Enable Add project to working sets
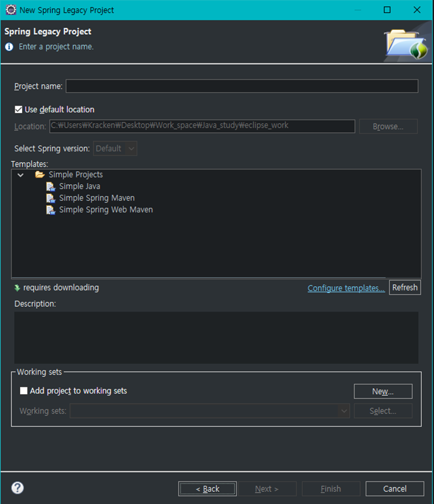 point(23,391)
